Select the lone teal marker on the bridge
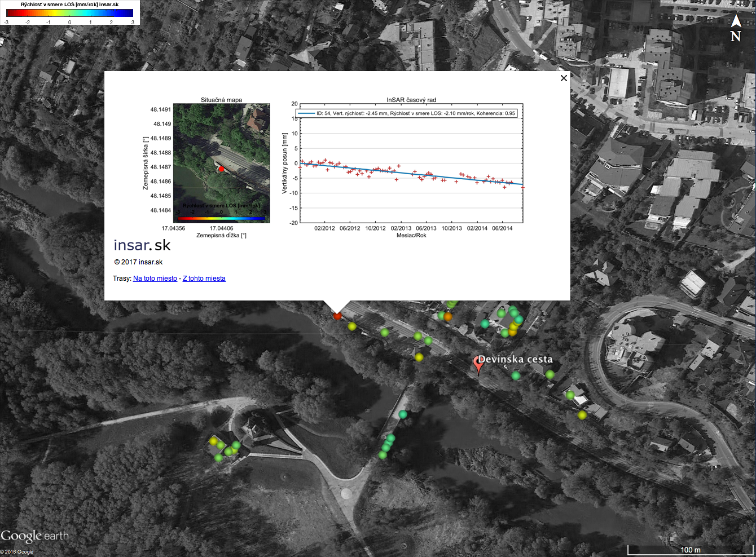The width and height of the screenshot is (756, 557). pyautogui.click(x=403, y=414)
